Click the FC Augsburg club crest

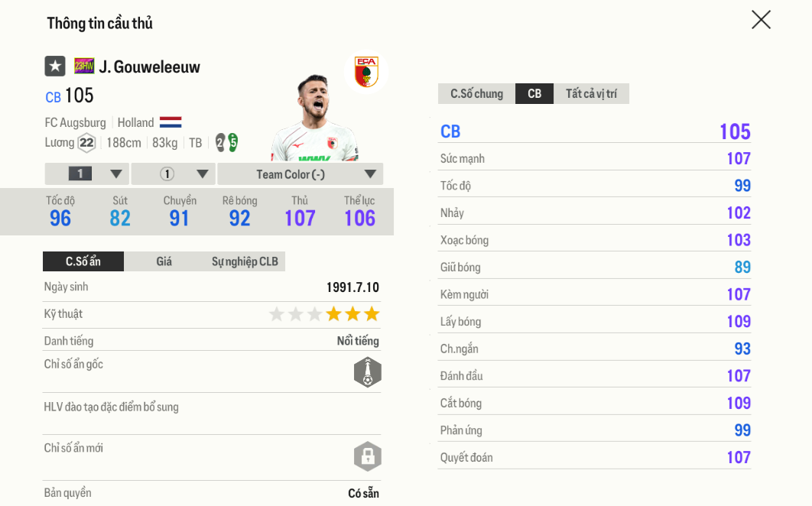(366, 72)
